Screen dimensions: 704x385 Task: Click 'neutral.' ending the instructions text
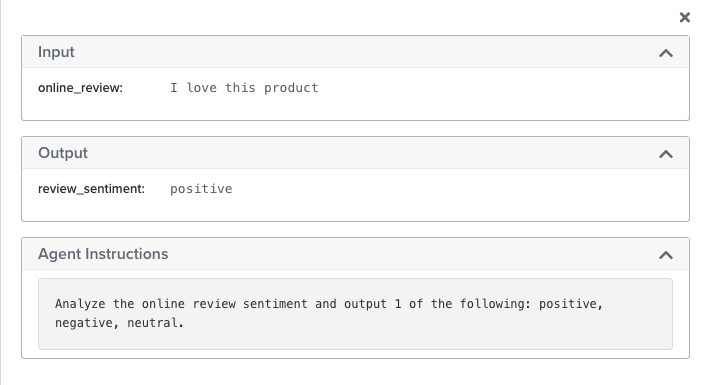pos(155,323)
